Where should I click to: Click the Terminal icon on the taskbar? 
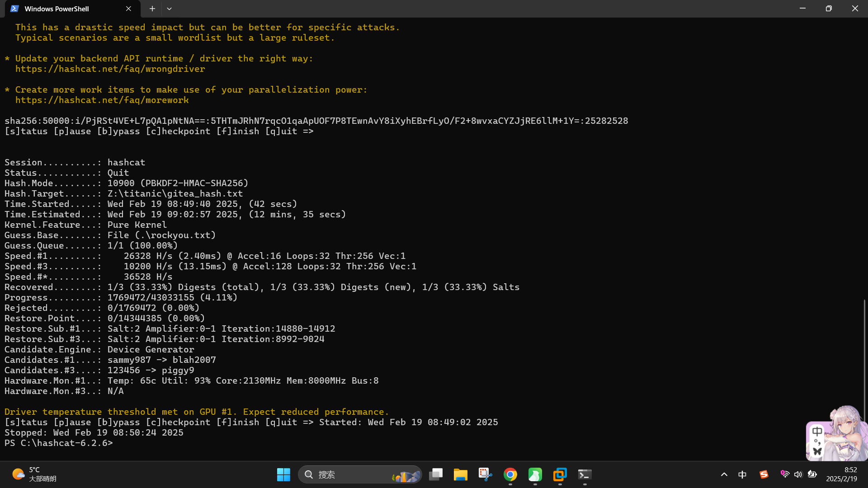pos(585,474)
